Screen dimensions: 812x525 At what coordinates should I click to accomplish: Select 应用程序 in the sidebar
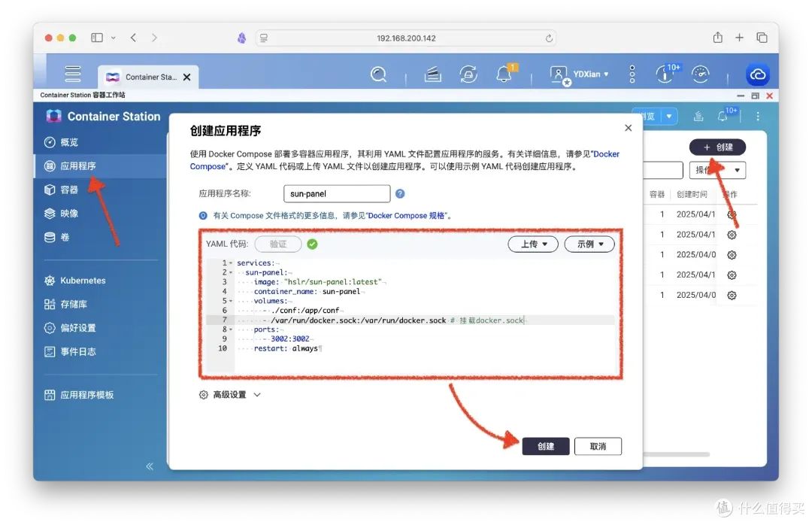pyautogui.click(x=99, y=165)
